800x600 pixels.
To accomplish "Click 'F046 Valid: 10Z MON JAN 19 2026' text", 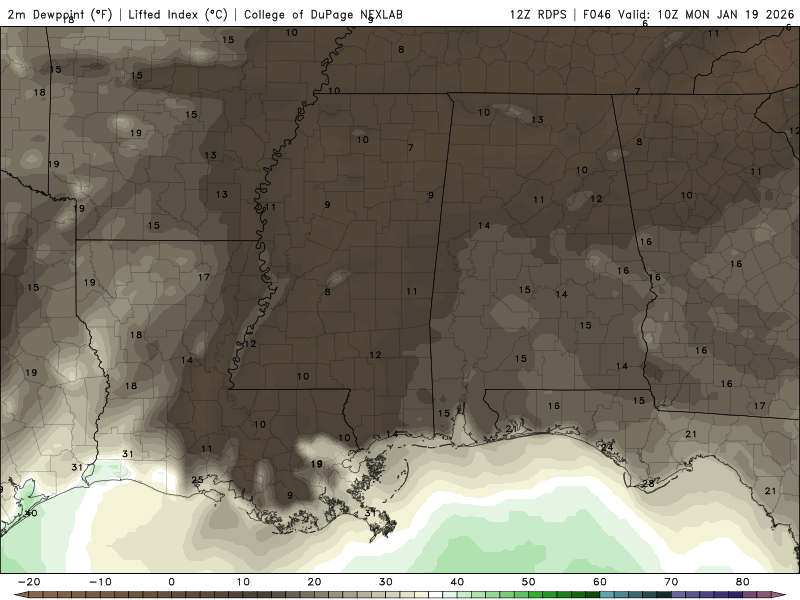I will tap(688, 14).
